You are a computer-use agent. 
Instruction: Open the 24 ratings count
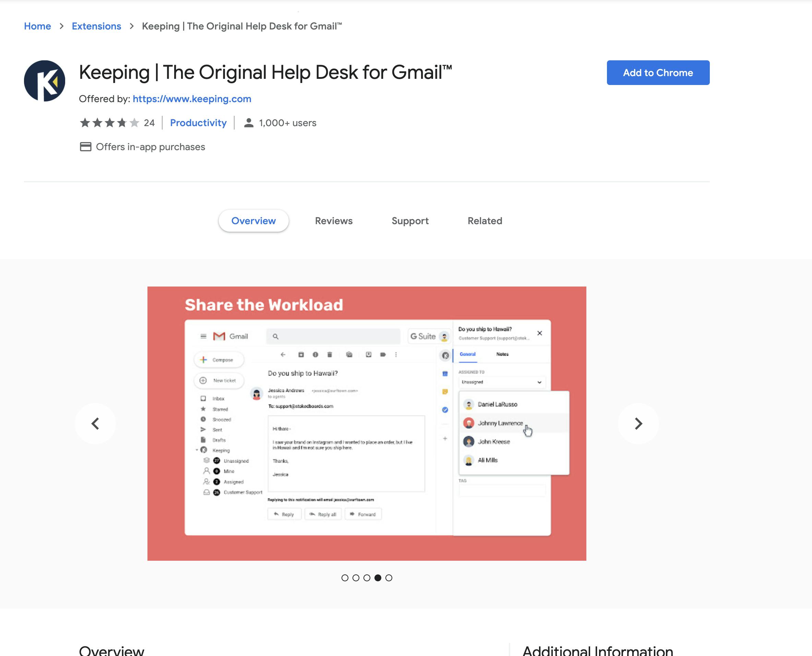point(149,123)
